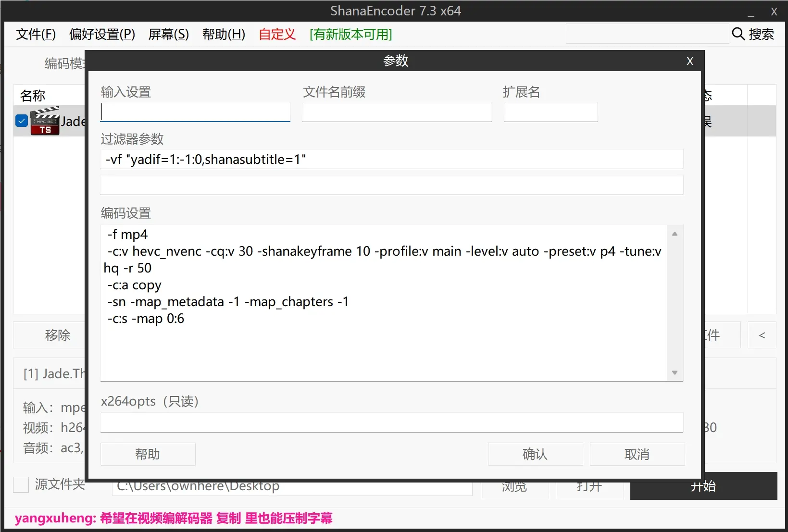This screenshot has width=788, height=532.
Task: Click the green [有新版本可用] update notice
Action: (x=351, y=35)
